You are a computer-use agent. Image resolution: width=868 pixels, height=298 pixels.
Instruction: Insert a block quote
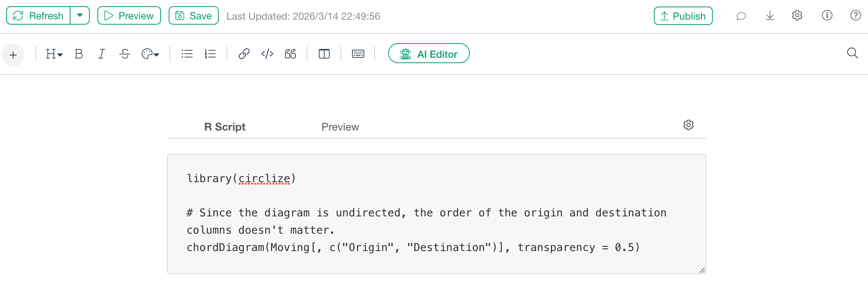pyautogui.click(x=290, y=54)
